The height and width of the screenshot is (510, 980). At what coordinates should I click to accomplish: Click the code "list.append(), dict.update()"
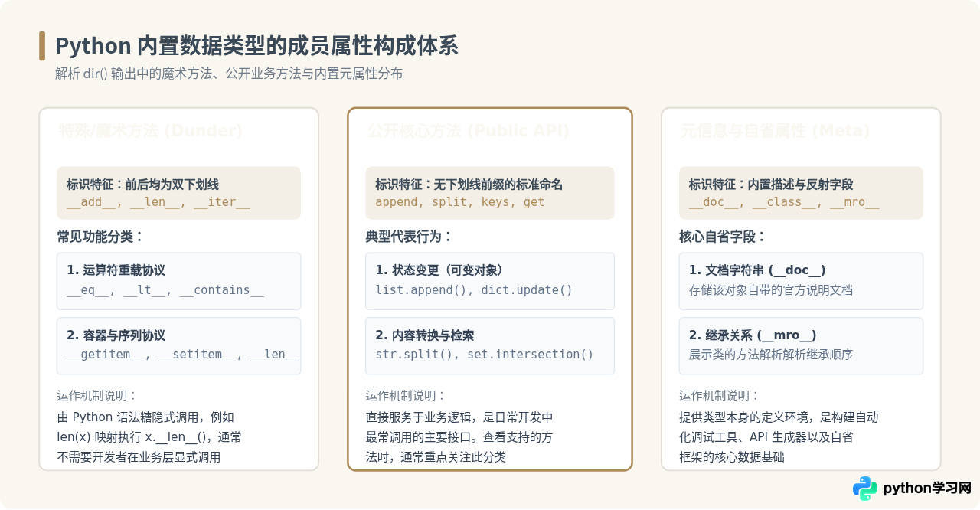click(x=474, y=289)
